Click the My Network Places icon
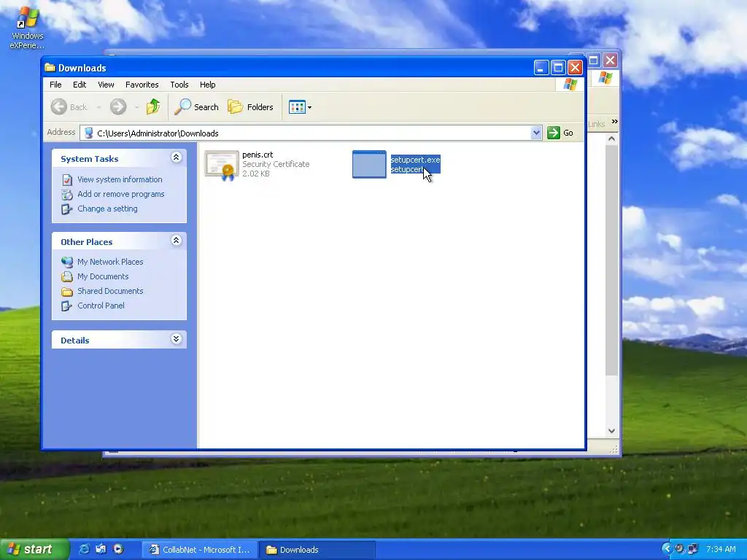747x560 pixels. click(x=67, y=262)
